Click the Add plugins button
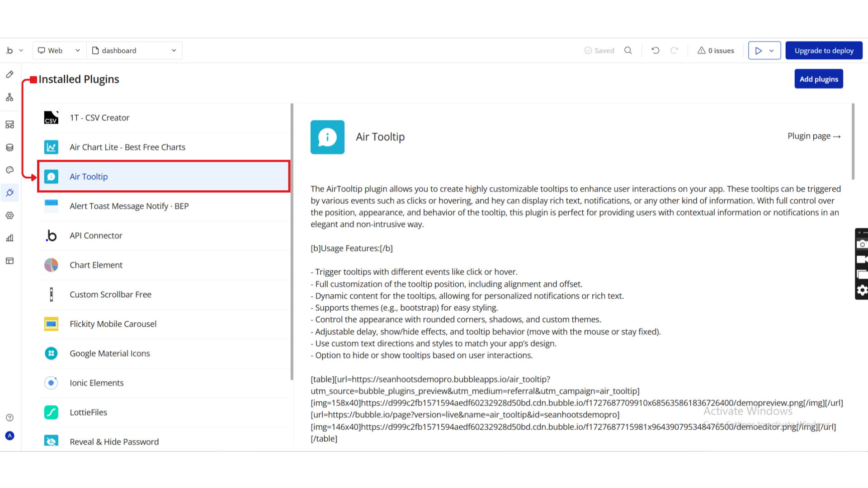The image size is (868, 488). [818, 79]
